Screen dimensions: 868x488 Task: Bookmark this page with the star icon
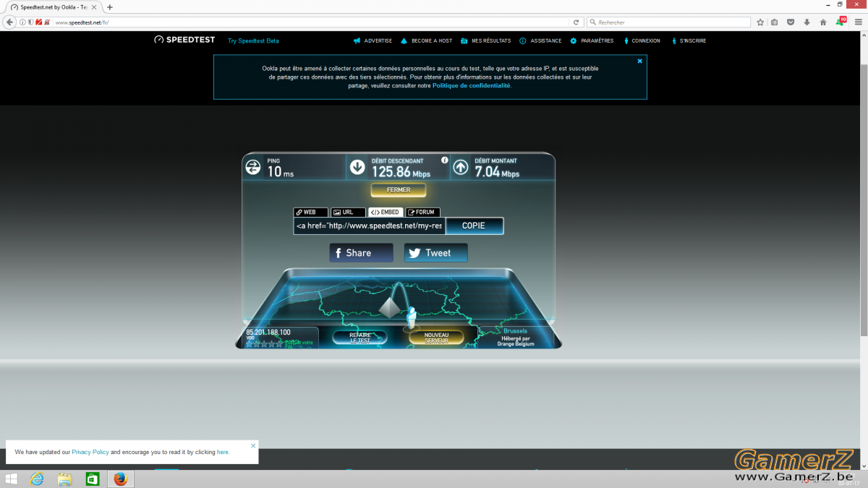click(760, 22)
